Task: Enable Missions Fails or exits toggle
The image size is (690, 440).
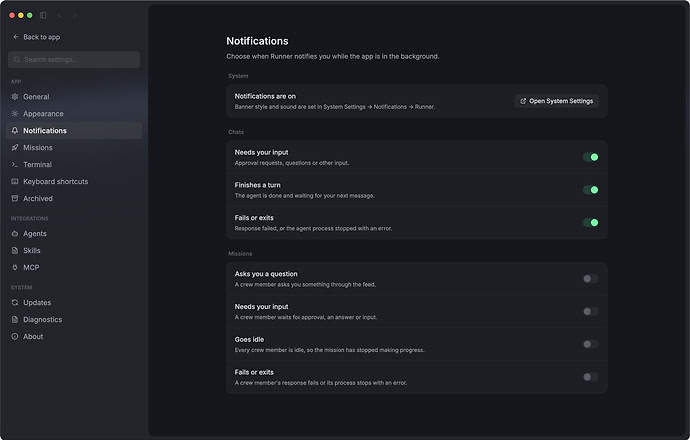Action: 591,377
